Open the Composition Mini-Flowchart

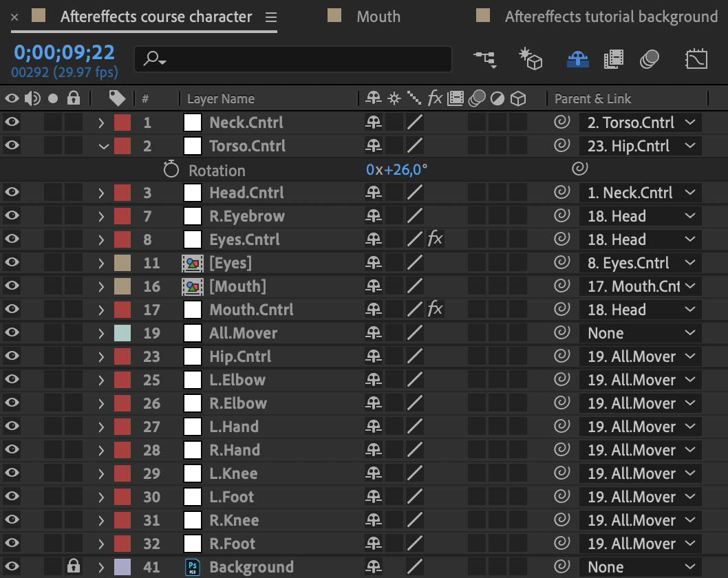pos(486,59)
